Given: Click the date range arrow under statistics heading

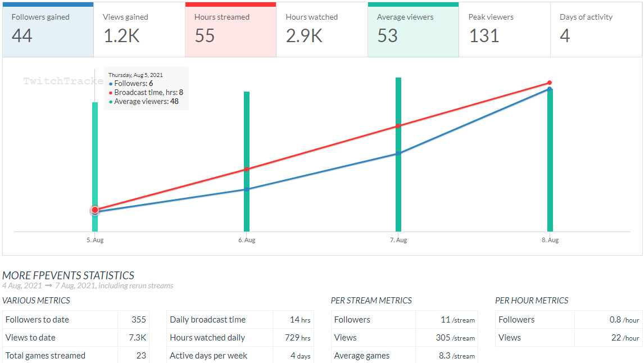Looking at the screenshot, I should (x=49, y=286).
